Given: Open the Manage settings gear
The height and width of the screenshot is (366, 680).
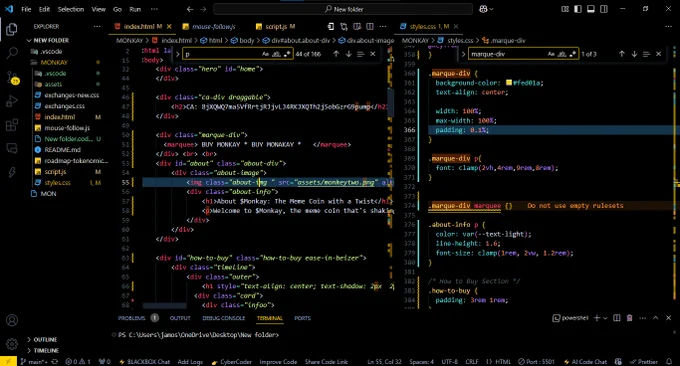Looking at the screenshot, I should (x=12, y=343).
